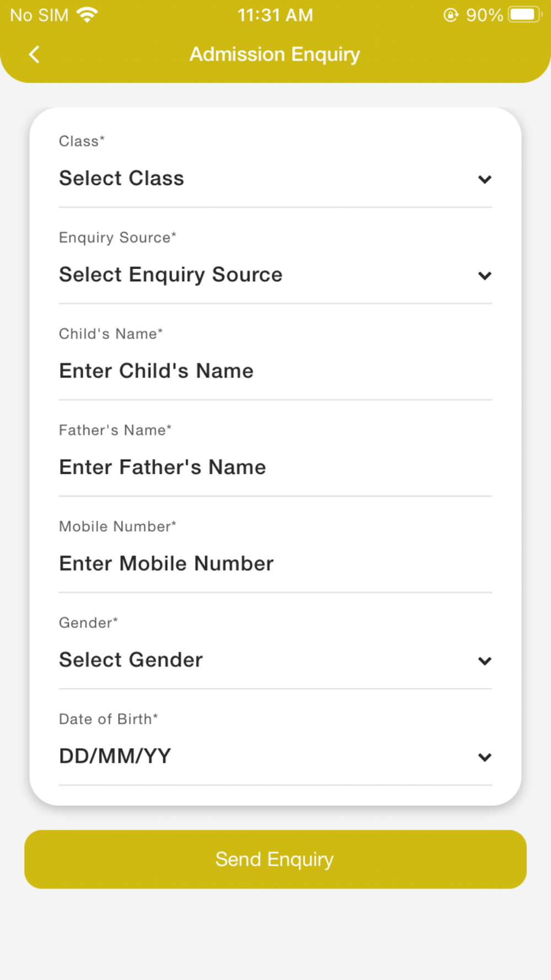Viewport: 551px width, 980px height.
Task: Tap the 11:31 AM clock
Action: 275,15
